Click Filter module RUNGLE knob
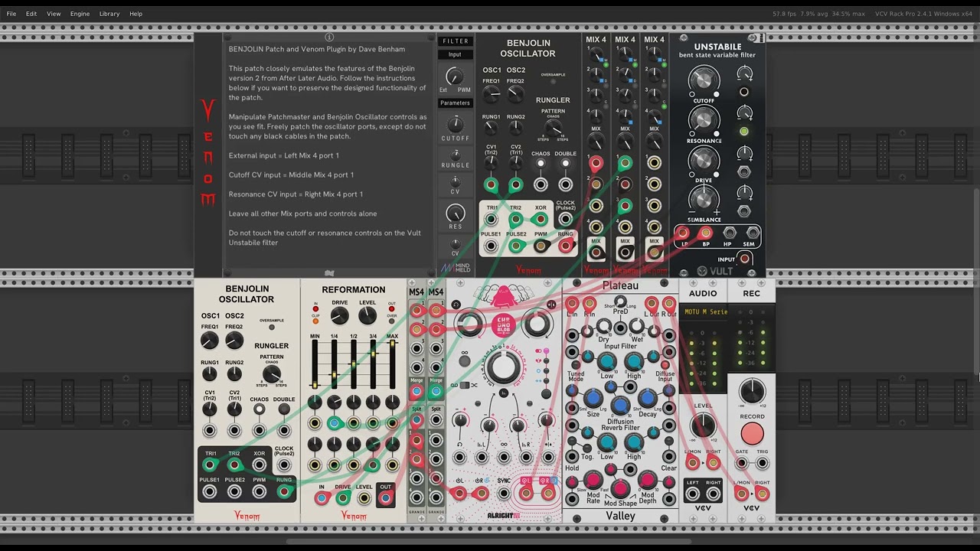The height and width of the screenshot is (551, 980). tap(456, 154)
